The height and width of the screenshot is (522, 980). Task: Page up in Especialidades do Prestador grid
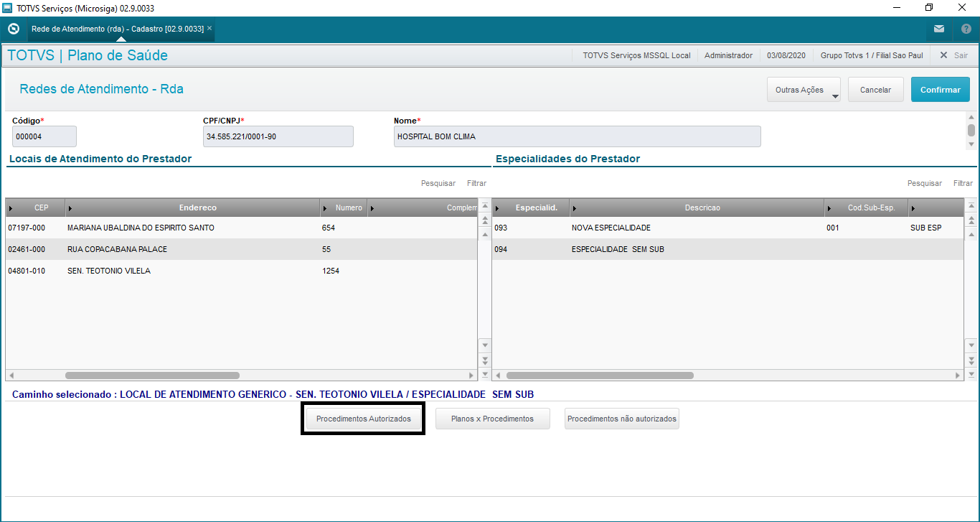(x=971, y=220)
